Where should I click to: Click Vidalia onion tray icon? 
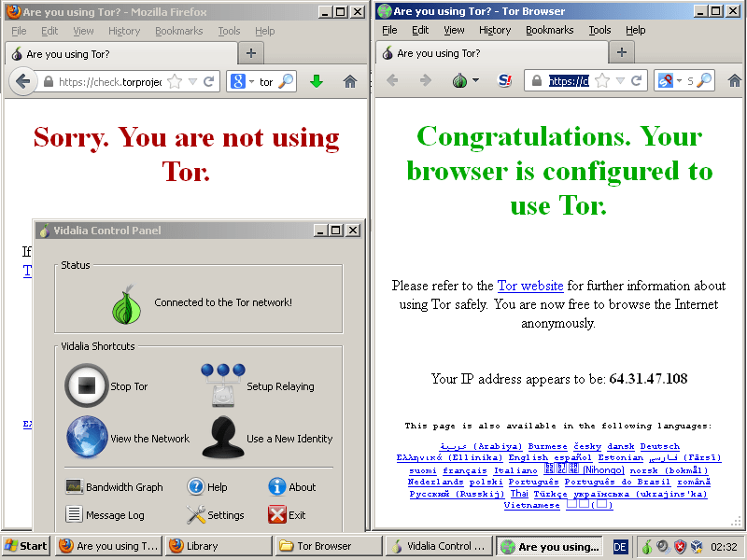tap(646, 546)
